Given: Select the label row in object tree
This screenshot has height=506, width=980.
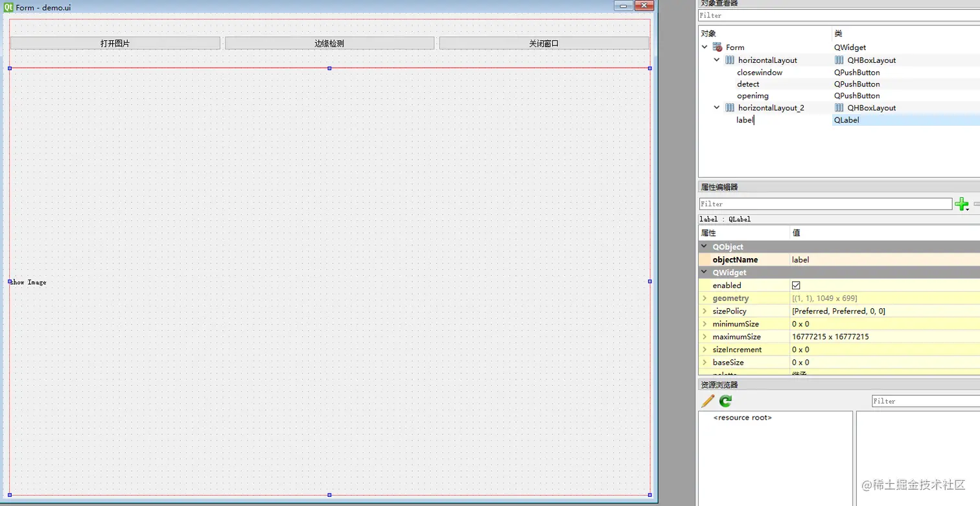Looking at the screenshot, I should (x=839, y=120).
